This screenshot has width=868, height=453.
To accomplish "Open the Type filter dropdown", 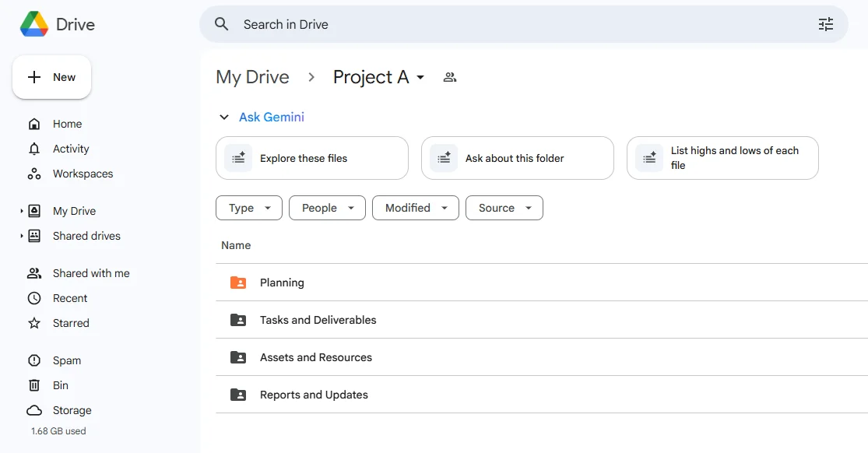I will pyautogui.click(x=248, y=208).
